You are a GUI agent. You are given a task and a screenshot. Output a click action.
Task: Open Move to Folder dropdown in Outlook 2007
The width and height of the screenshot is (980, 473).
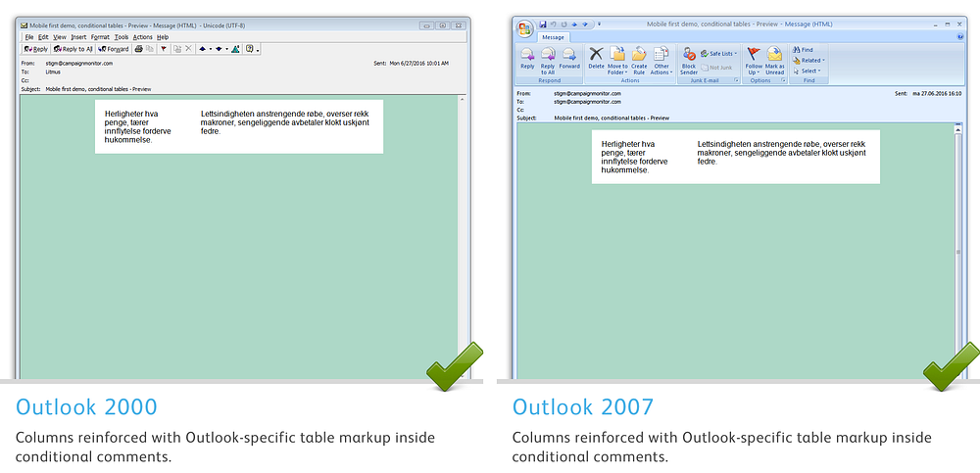617,61
